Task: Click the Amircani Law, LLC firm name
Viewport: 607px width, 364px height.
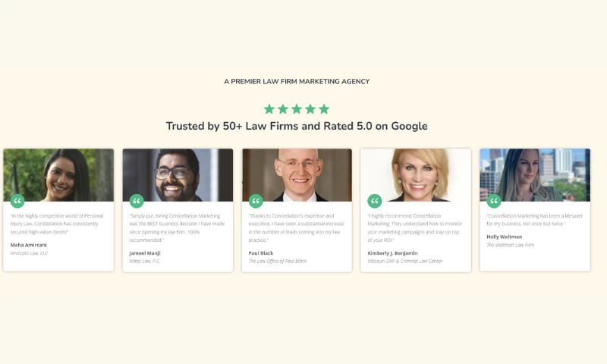Action: coord(29,253)
